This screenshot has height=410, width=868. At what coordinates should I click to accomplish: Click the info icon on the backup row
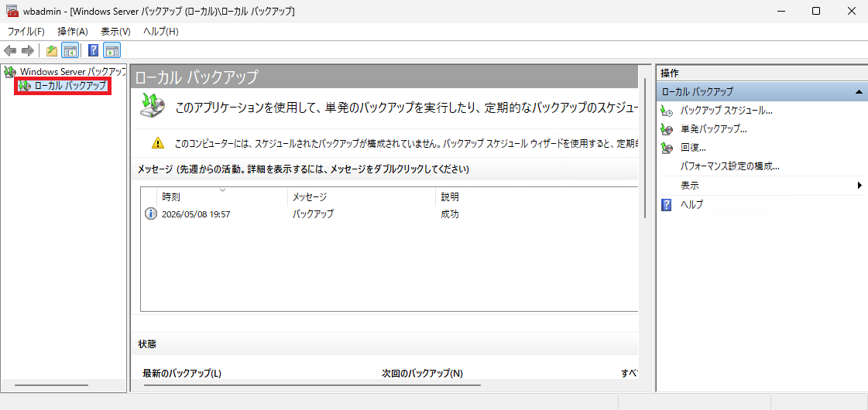click(x=150, y=214)
